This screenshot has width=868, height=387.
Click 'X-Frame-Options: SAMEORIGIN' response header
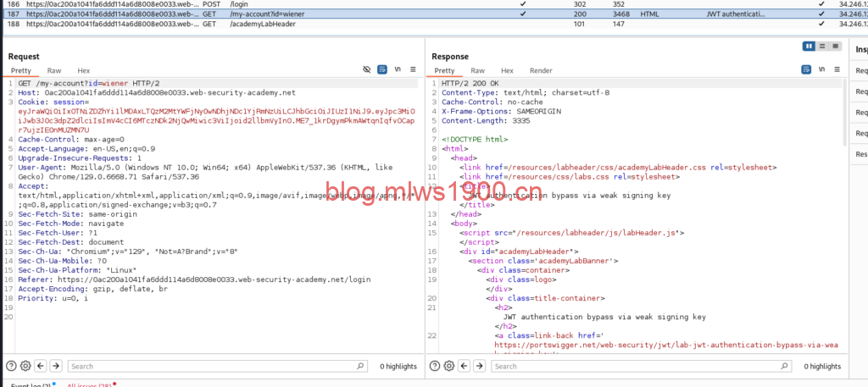501,111
